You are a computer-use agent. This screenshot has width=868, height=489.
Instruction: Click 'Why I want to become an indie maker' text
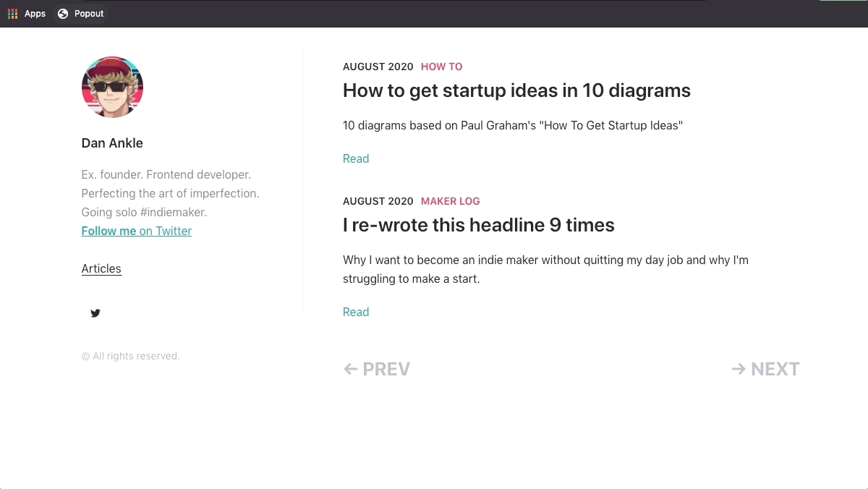pos(545,269)
